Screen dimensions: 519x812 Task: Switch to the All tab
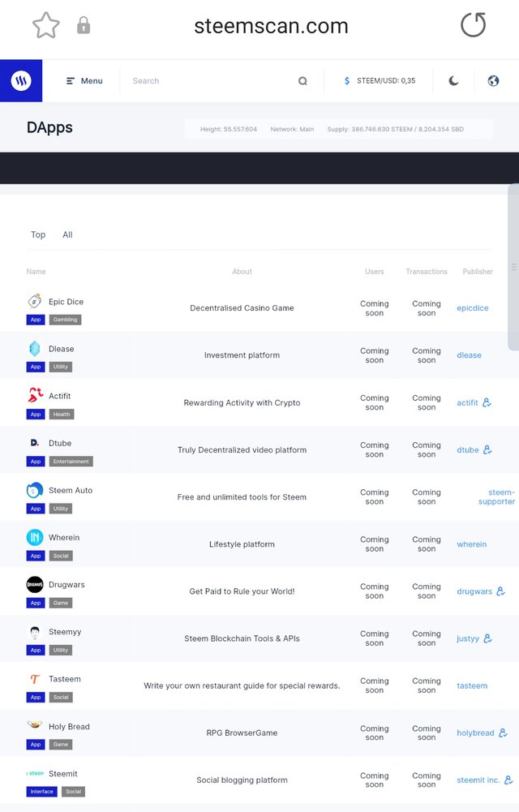click(x=67, y=234)
